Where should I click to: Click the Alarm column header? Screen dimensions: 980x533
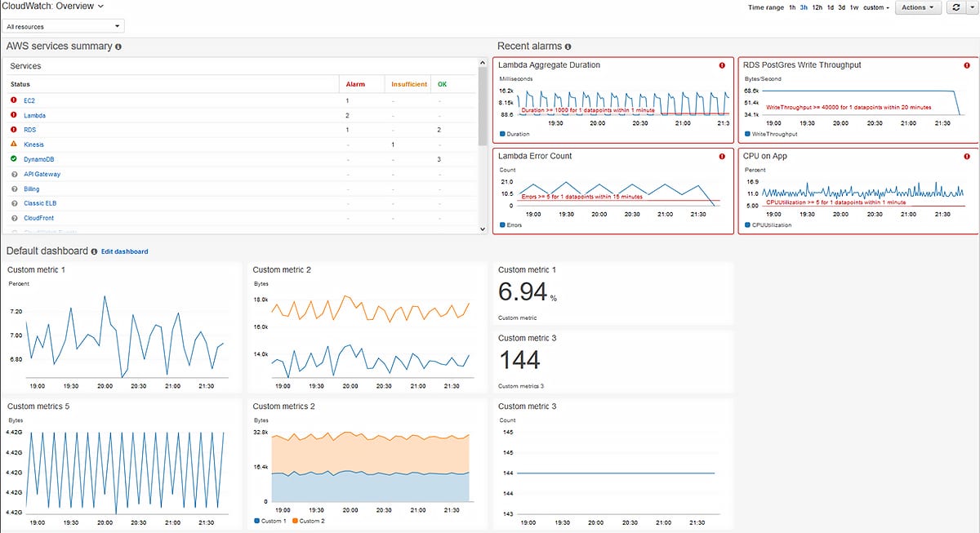(355, 84)
